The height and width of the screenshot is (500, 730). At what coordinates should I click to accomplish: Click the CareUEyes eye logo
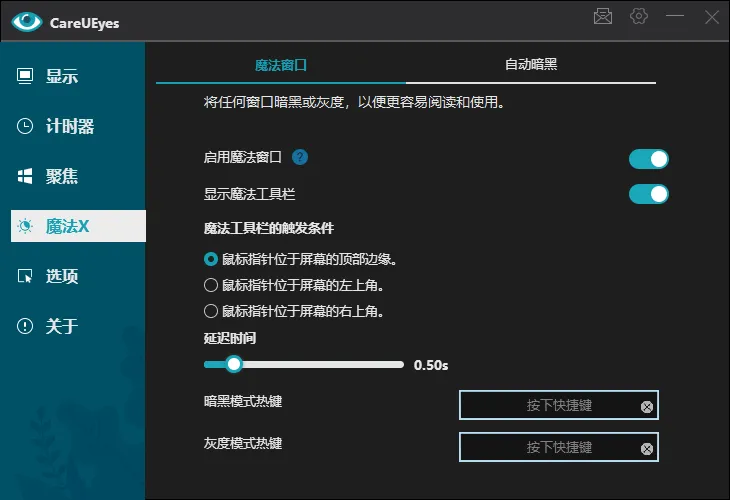click(27, 21)
